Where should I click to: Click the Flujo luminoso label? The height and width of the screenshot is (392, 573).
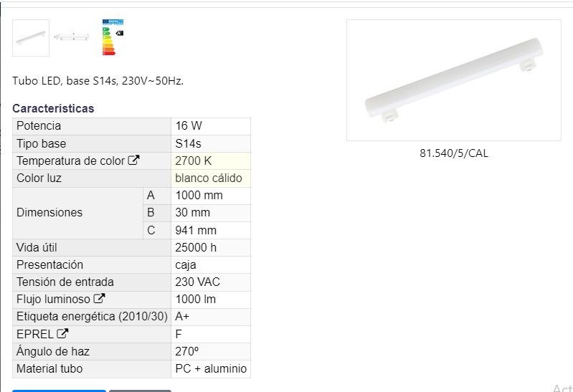pyautogui.click(x=53, y=300)
